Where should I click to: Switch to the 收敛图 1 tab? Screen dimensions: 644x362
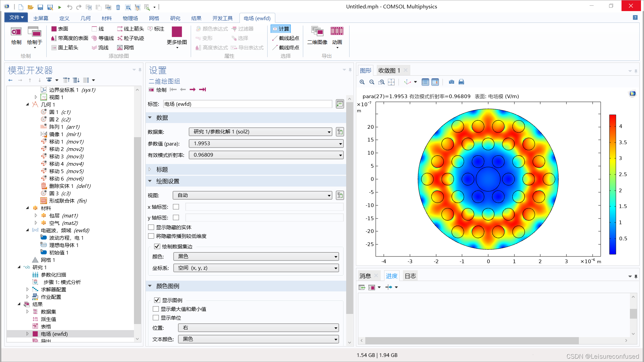(x=389, y=70)
